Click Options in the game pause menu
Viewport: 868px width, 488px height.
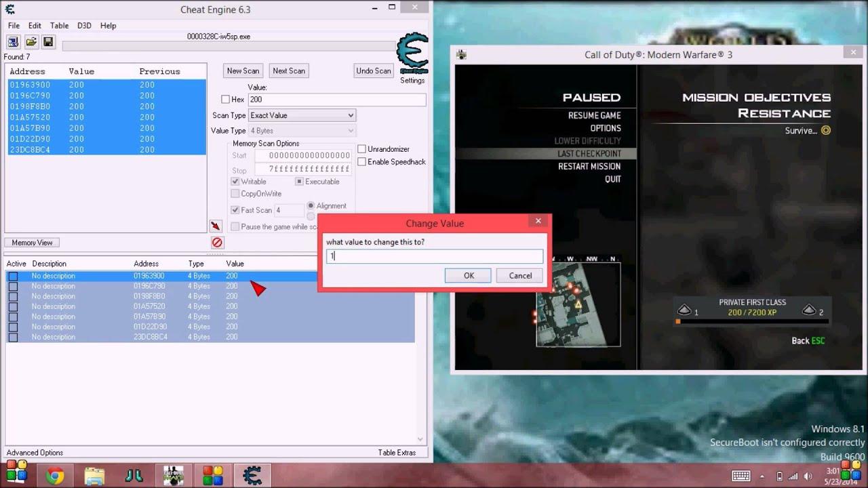pyautogui.click(x=605, y=128)
